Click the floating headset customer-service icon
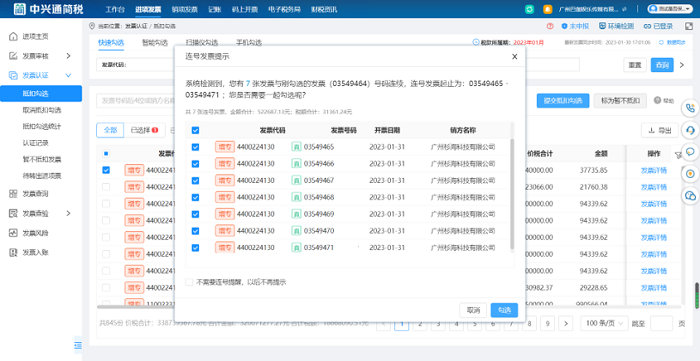 click(690, 130)
